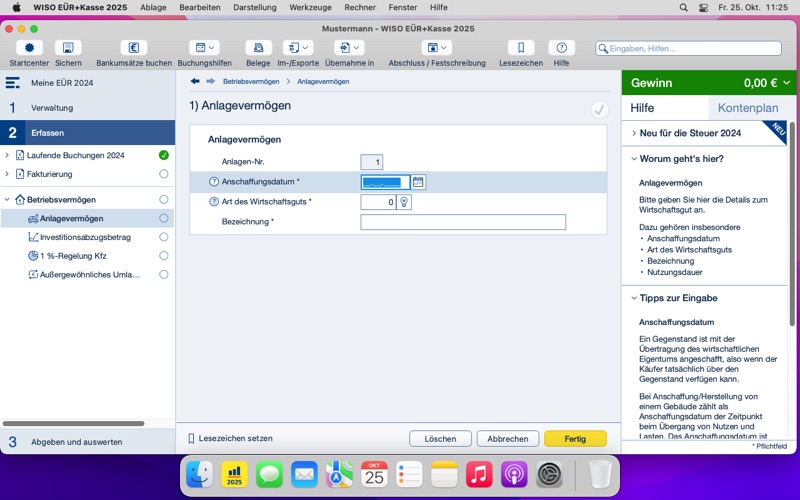Image resolution: width=800 pixels, height=500 pixels.
Task: Open the Rechner menu
Action: click(x=360, y=8)
